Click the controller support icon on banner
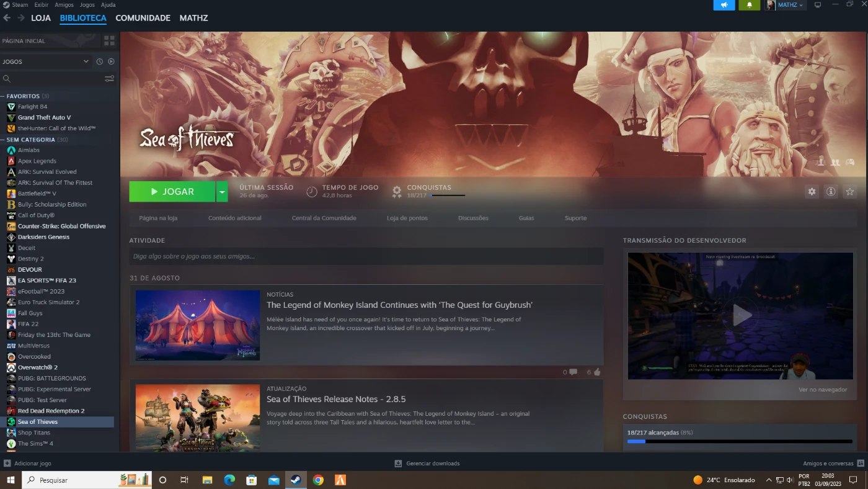Image resolution: width=868 pixels, height=489 pixels. coord(850,162)
